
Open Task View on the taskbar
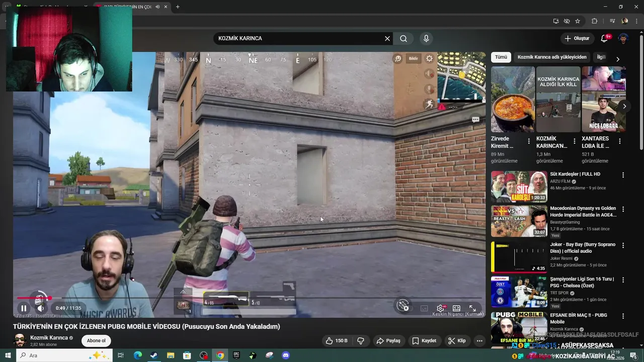[121, 355]
